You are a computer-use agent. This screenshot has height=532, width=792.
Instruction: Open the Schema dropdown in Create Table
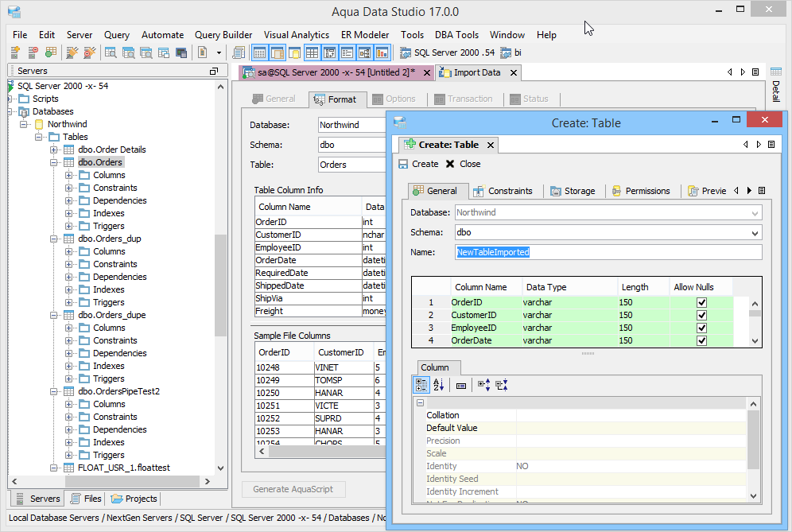754,233
